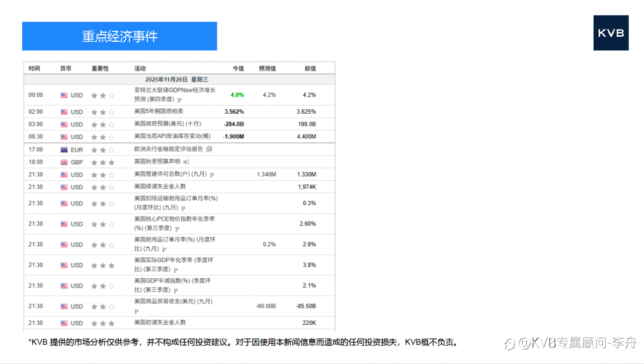Open the 美国扣除运输耐用品订单月率 event

pos(176,203)
